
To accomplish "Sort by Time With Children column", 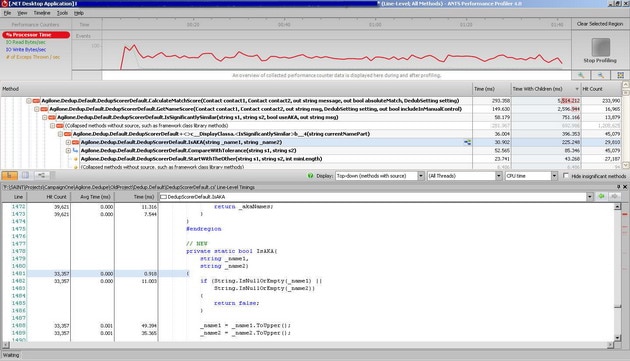I will click(x=546, y=89).
